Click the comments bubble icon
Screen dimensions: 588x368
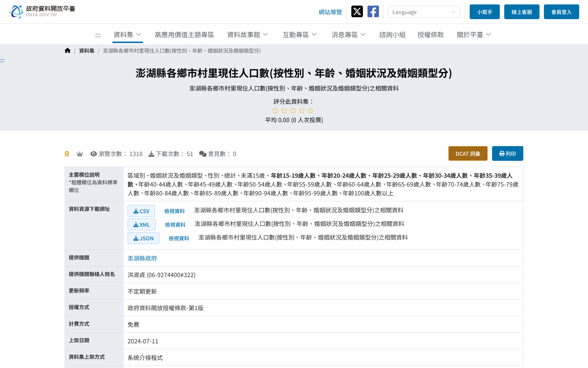point(203,154)
